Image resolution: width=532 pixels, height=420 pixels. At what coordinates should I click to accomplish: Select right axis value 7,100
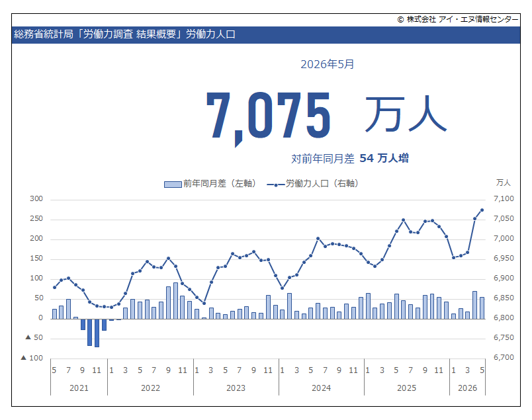tap(504, 199)
